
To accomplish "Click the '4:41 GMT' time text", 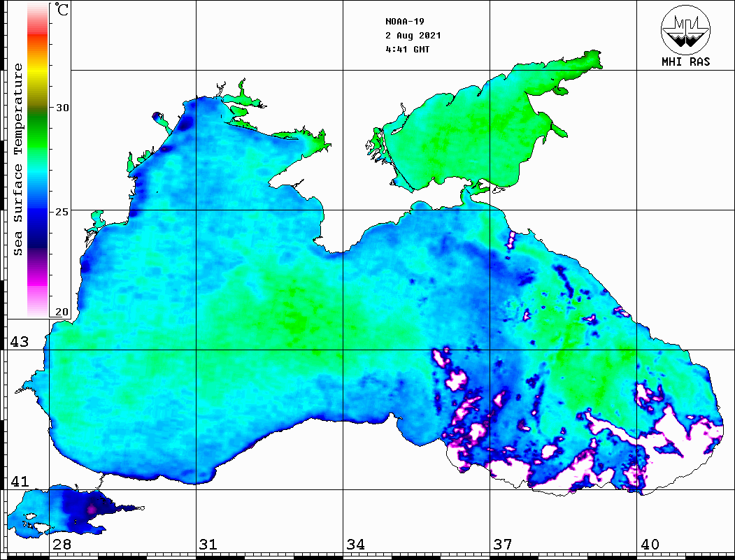I will pos(407,49).
